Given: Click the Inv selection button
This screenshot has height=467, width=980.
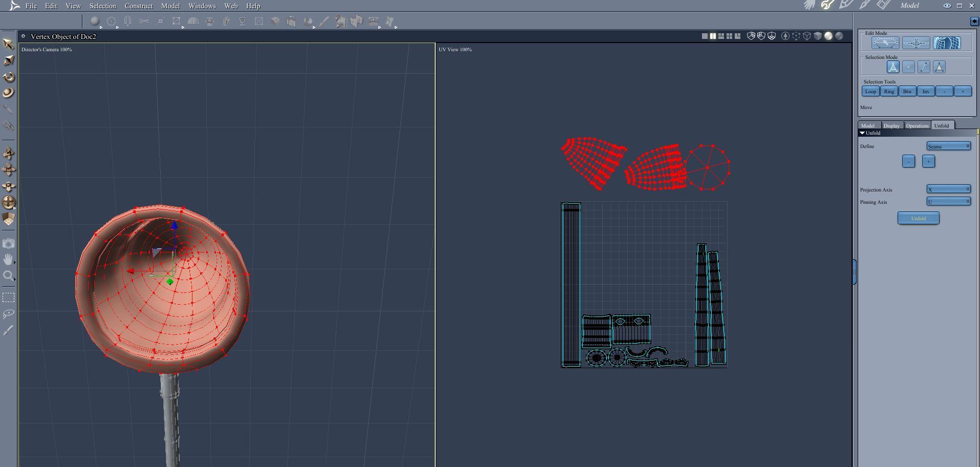Looking at the screenshot, I should (926, 91).
